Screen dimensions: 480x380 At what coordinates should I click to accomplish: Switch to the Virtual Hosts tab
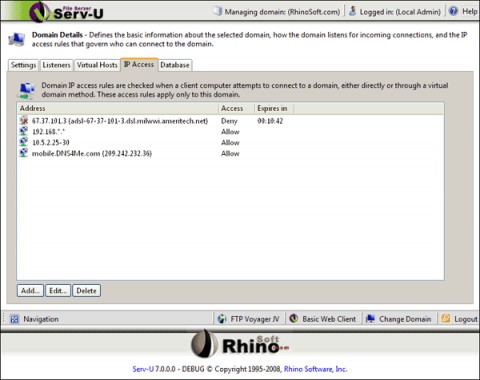(97, 65)
